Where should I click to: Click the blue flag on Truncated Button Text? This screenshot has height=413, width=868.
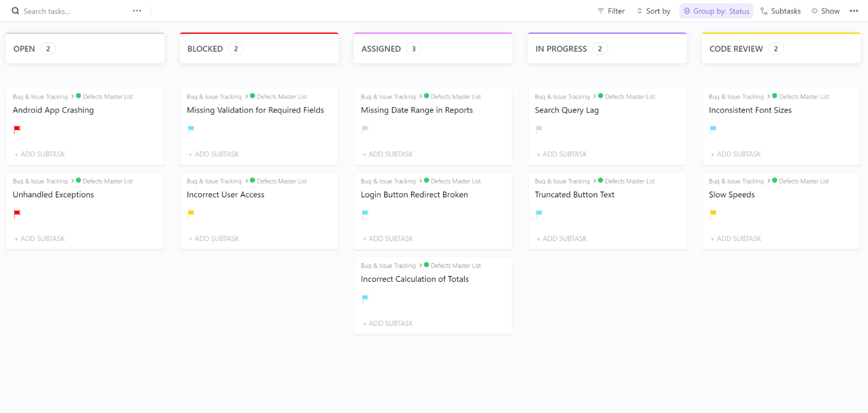[539, 213]
